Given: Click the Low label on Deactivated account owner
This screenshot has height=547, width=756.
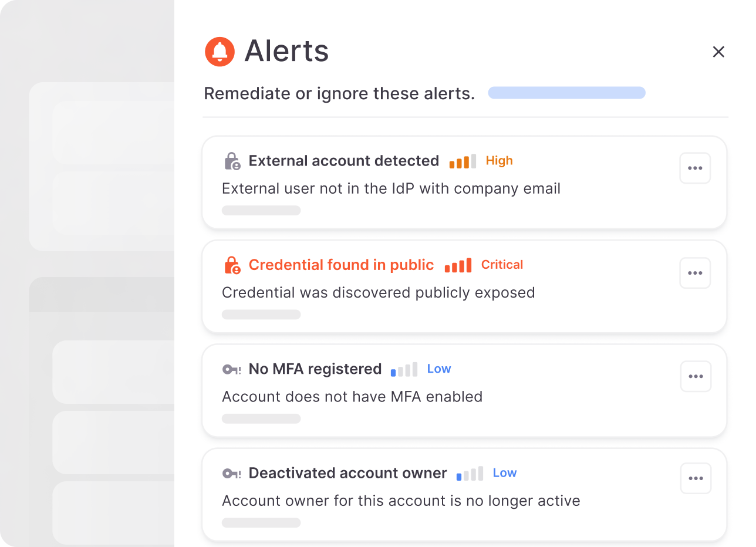Looking at the screenshot, I should click(505, 473).
